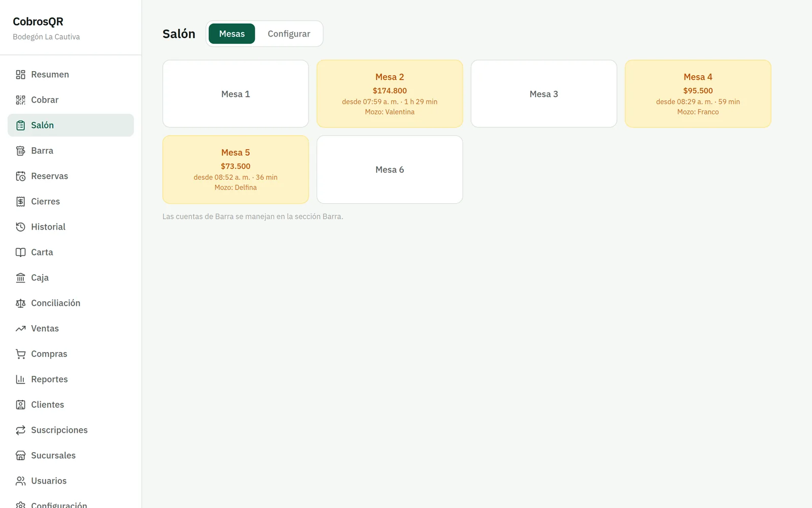Select the Reservas calendar icon
The image size is (812, 508).
(x=20, y=176)
